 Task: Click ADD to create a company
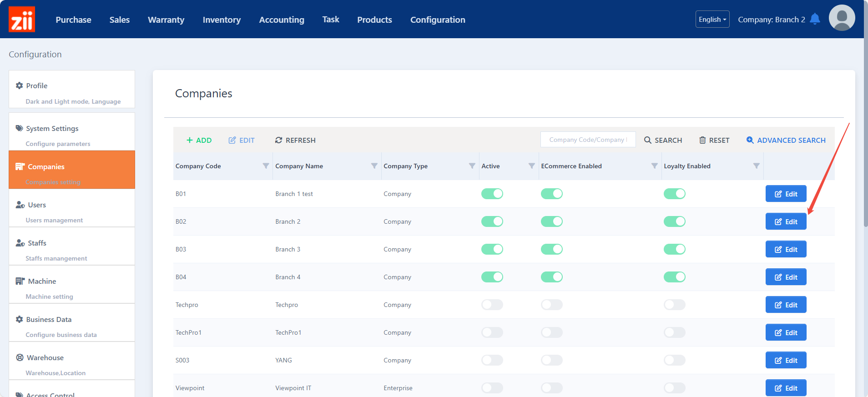coord(199,140)
